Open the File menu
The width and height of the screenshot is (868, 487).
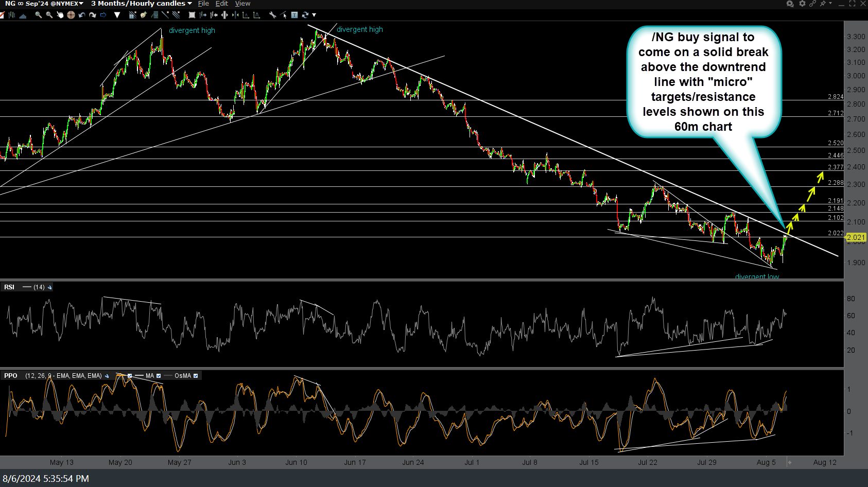[x=203, y=4]
